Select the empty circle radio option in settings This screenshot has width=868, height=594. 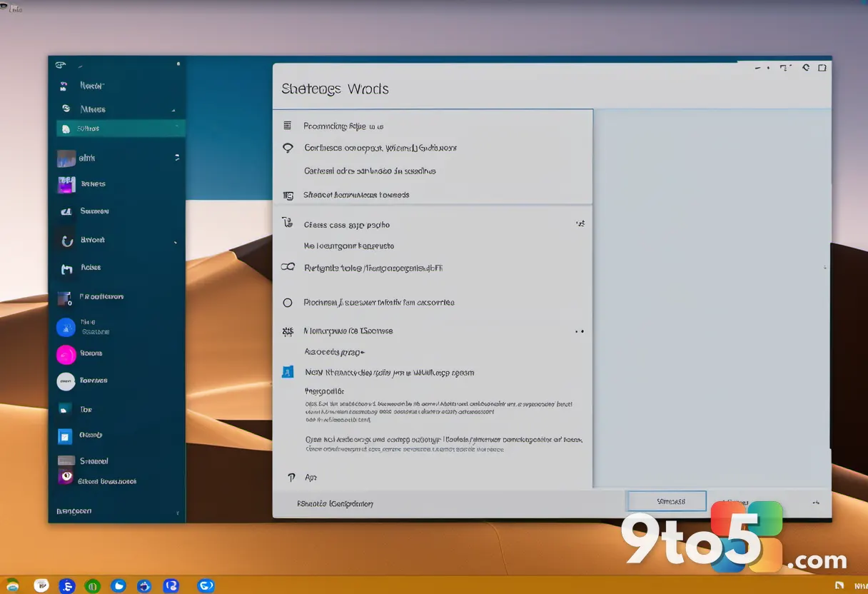(288, 303)
